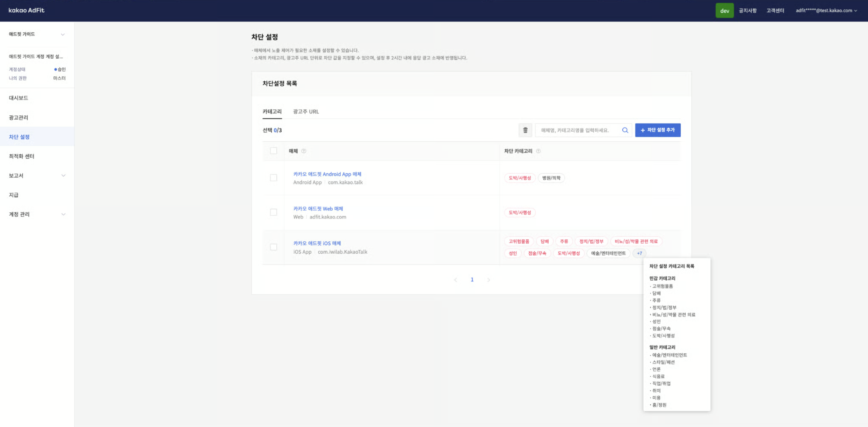The height and width of the screenshot is (427, 868).
Task: Switch to the 광고주 URL tab
Action: (306, 111)
